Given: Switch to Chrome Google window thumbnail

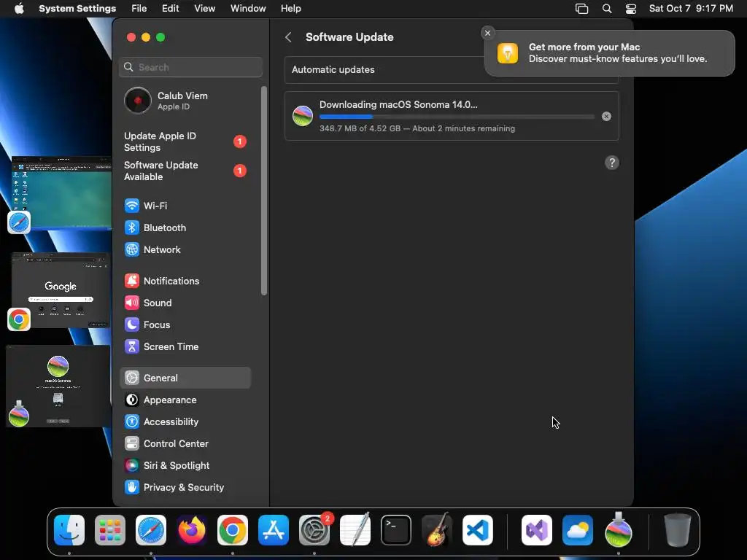Looking at the screenshot, I should (x=61, y=290).
